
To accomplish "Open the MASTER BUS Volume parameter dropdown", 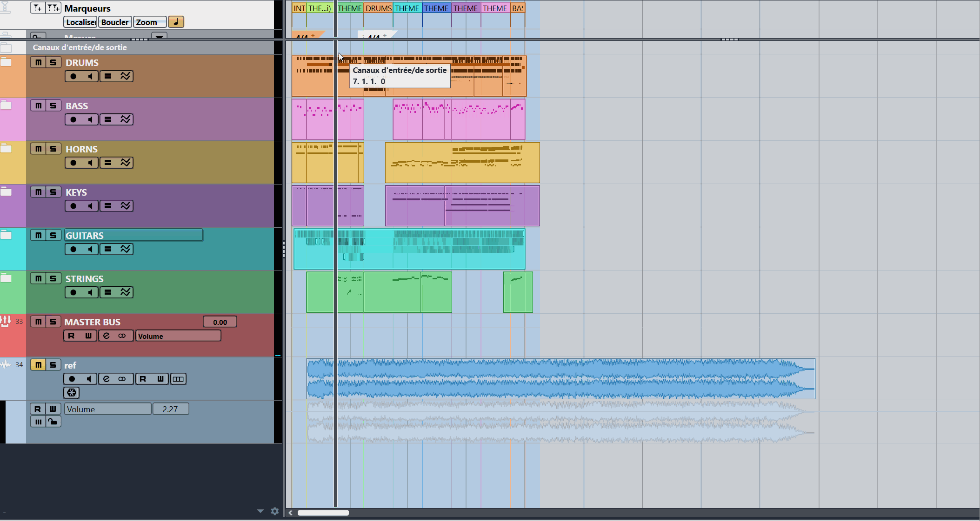I will click(178, 336).
